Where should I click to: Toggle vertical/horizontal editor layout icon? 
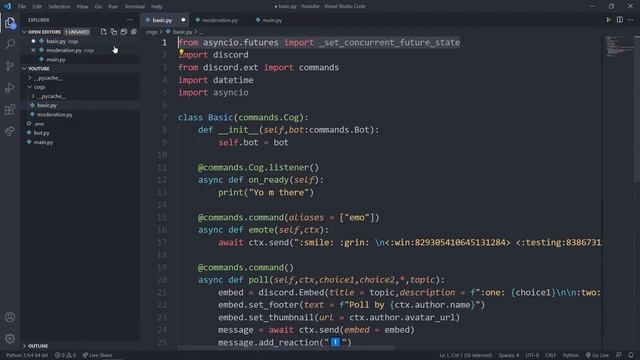[113, 32]
